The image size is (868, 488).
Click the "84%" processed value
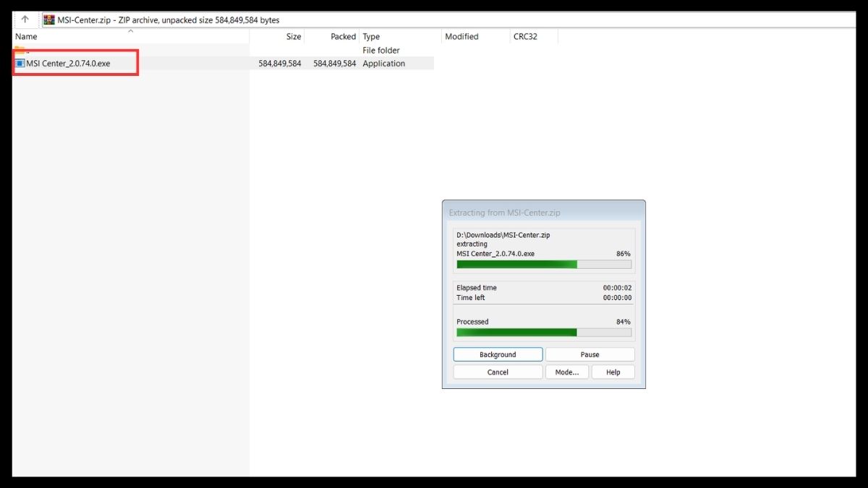(624, 322)
